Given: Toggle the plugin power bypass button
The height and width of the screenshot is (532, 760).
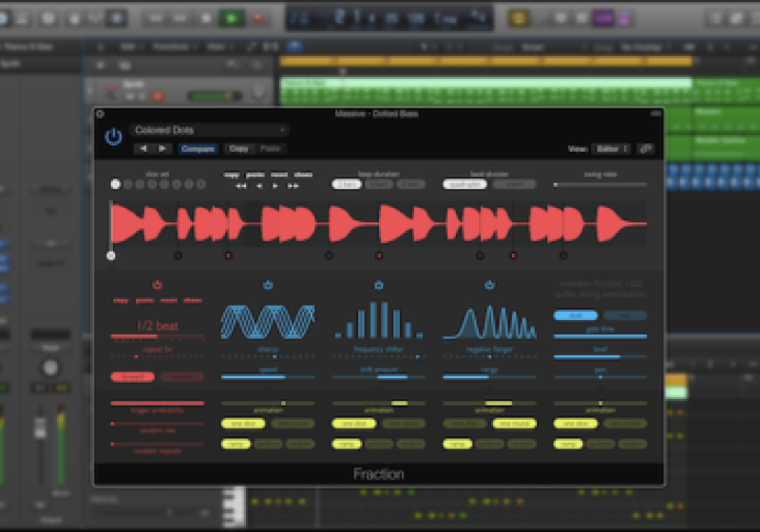Looking at the screenshot, I should pos(114,137).
